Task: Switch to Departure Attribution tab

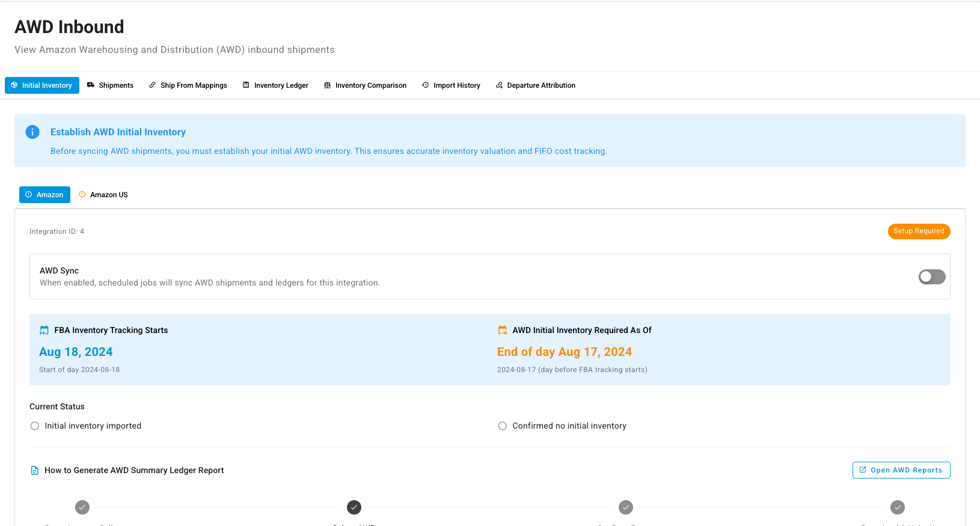Action: pyautogui.click(x=535, y=85)
